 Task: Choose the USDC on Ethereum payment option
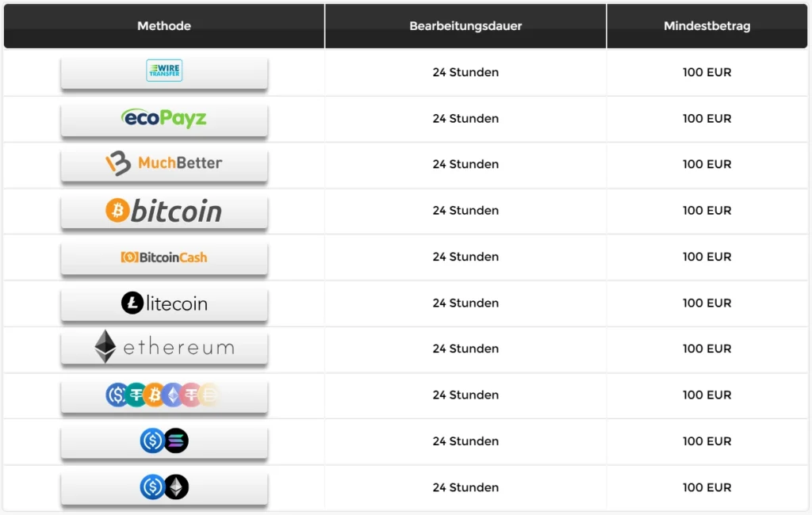coord(164,487)
